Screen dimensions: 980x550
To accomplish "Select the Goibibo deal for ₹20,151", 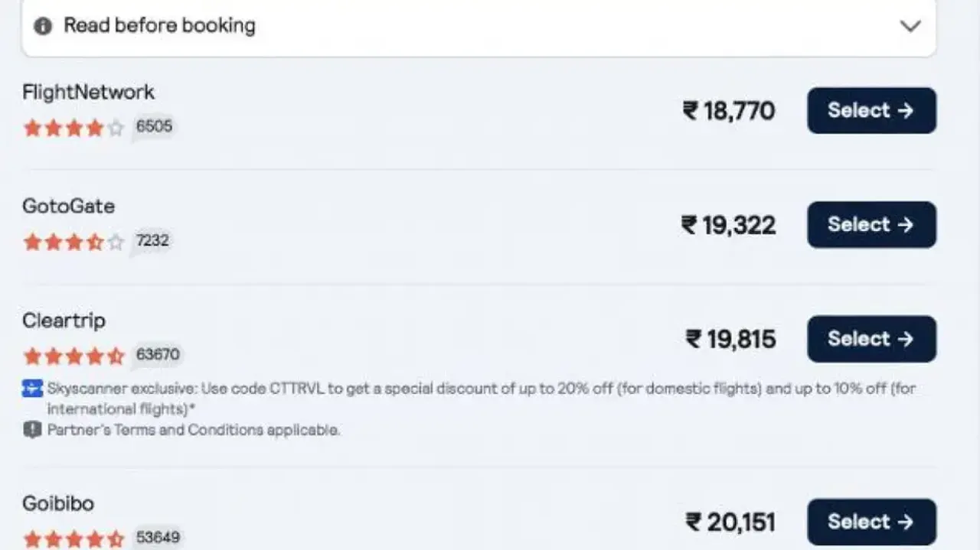I will [871, 522].
